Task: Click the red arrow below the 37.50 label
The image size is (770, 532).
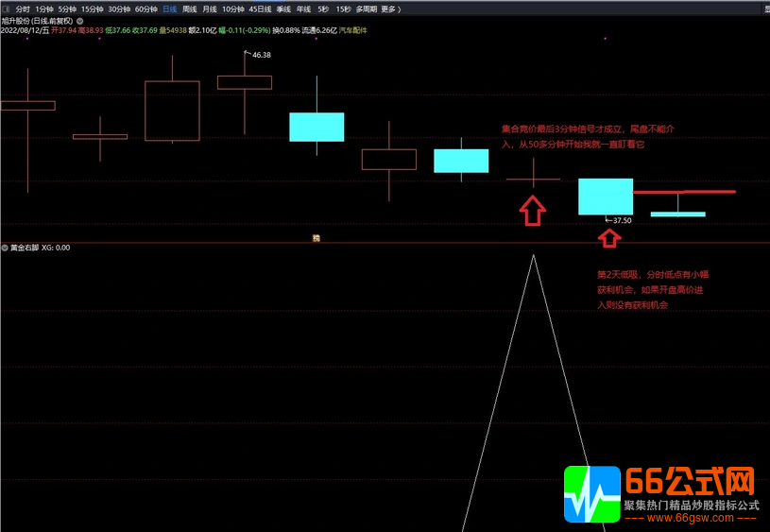Action: click(x=606, y=237)
